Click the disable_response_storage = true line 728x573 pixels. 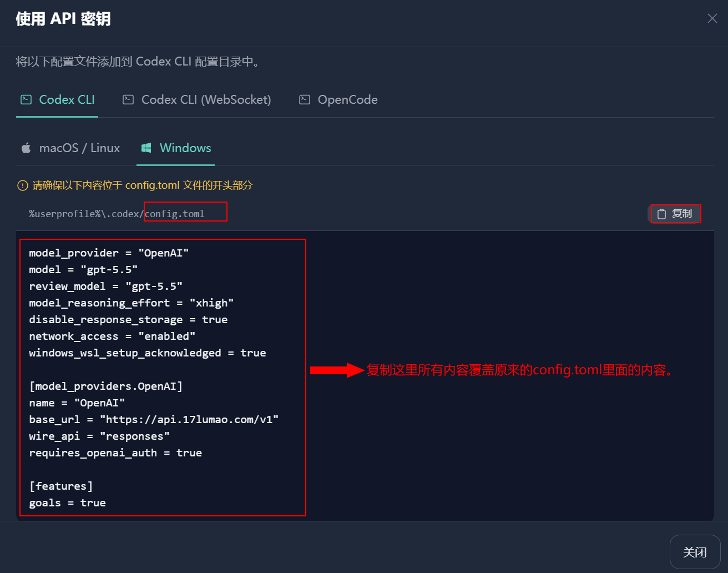coord(128,320)
